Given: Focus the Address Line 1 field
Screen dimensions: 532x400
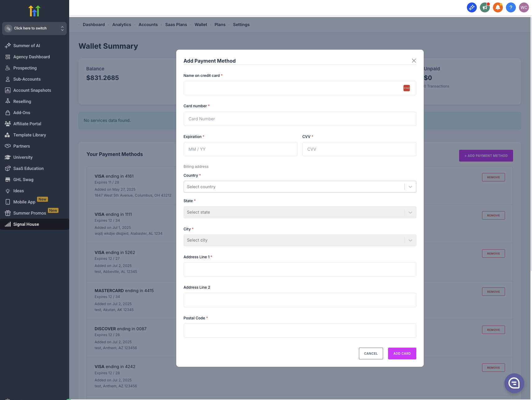Looking at the screenshot, I should 300,269.
